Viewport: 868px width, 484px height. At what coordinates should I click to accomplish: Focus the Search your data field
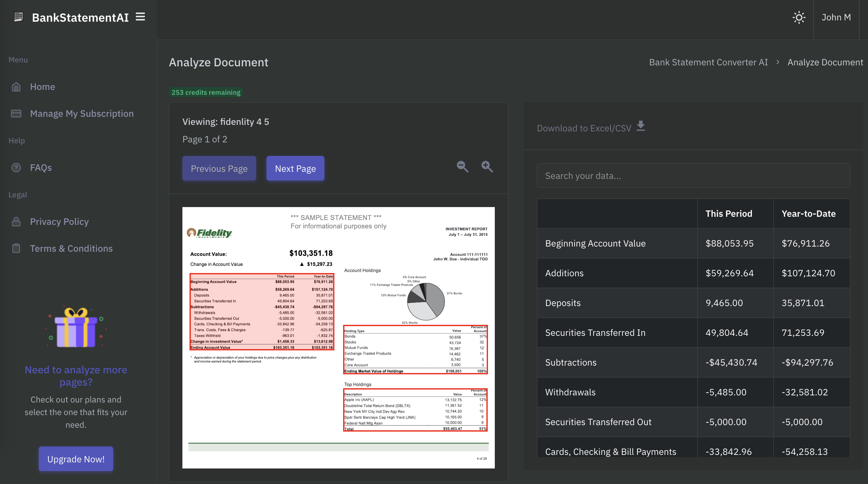[693, 176]
